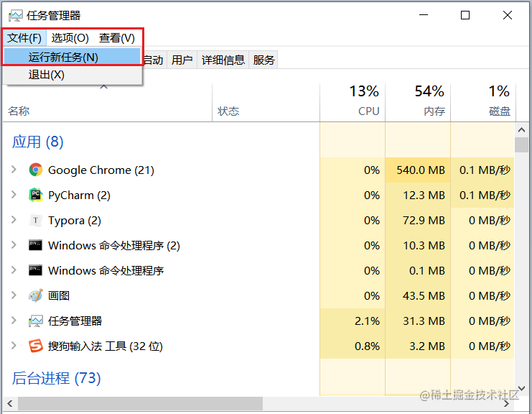
Task: Click the 画图 paint palette icon
Action: [36, 295]
